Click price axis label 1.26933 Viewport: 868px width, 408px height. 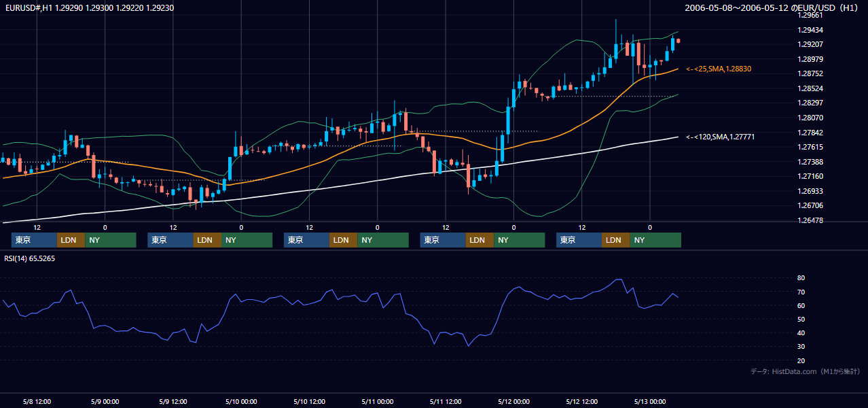coord(810,192)
